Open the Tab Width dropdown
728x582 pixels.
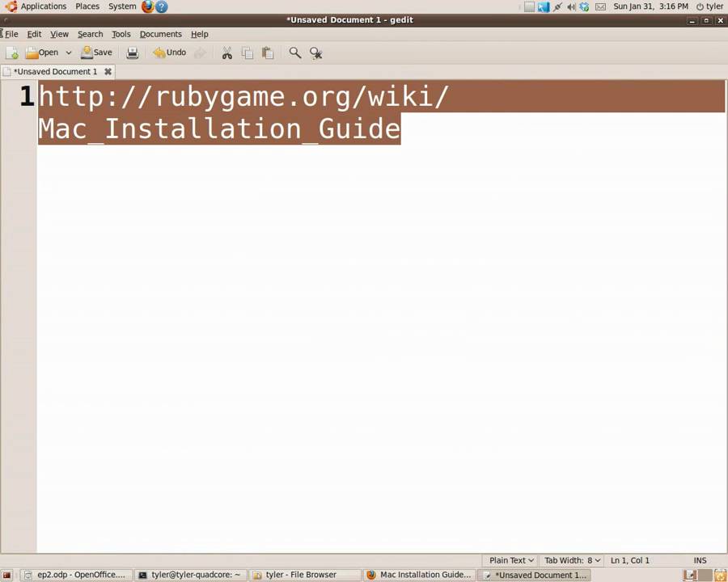[x=572, y=561]
